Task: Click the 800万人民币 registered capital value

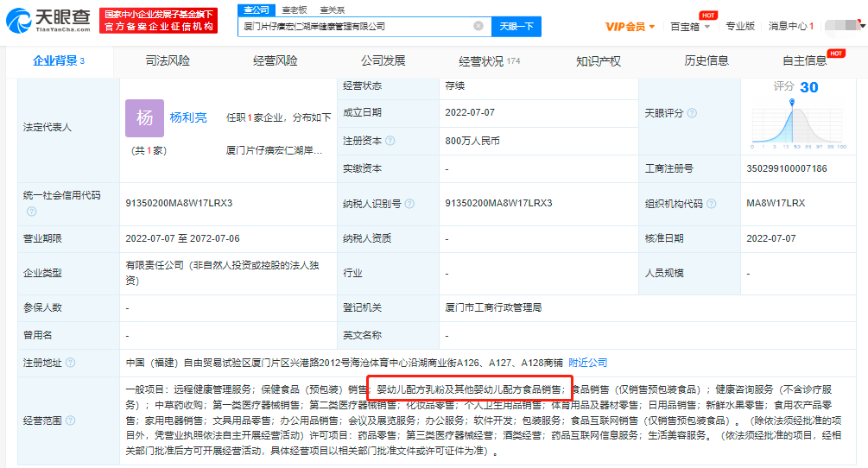Action: coord(472,141)
